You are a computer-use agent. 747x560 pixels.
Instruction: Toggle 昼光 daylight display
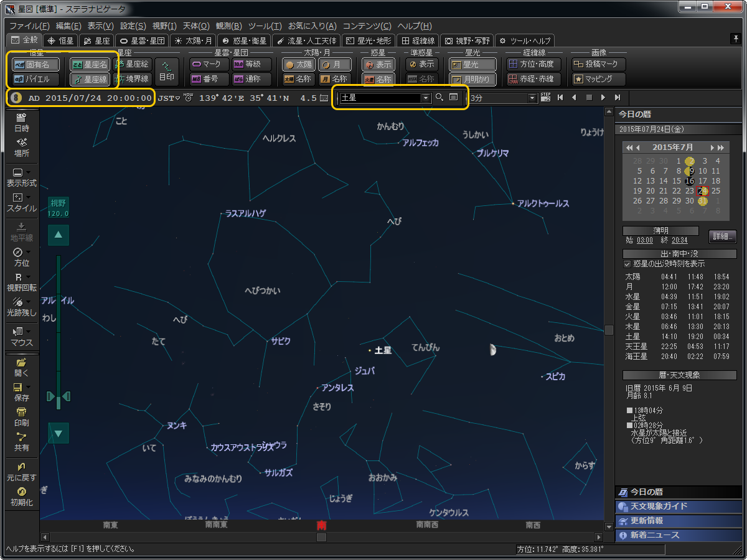pyautogui.click(x=472, y=64)
